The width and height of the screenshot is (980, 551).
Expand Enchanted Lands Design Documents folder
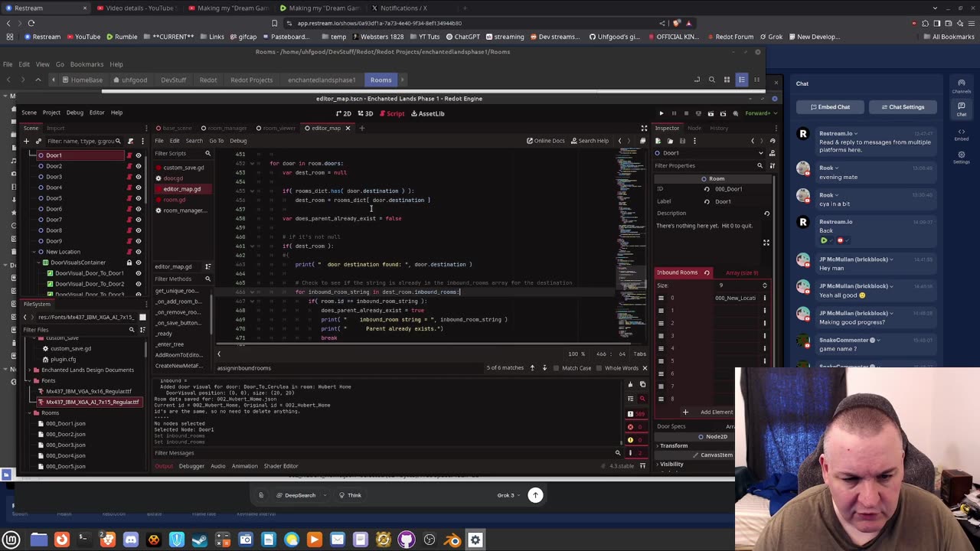[x=29, y=370]
